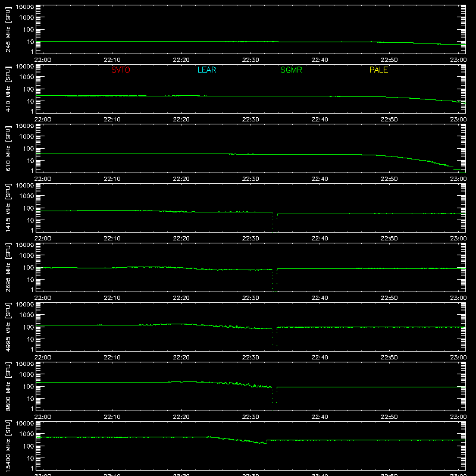Select the 4995 MHz [SFU] axis title
The width and height of the screenshot is (476, 476).
8,327
